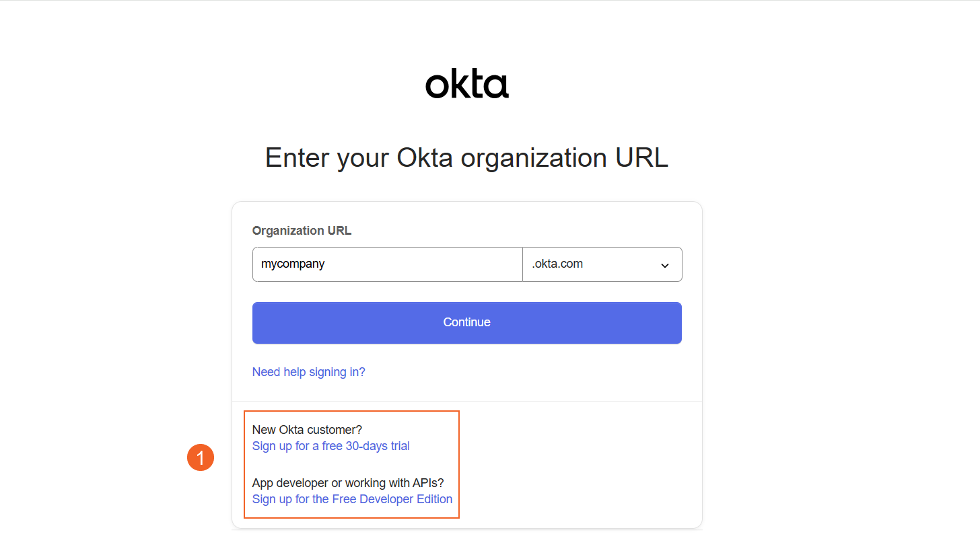Click the word mycompany in the URL field
The image size is (980, 557).
tap(293, 264)
